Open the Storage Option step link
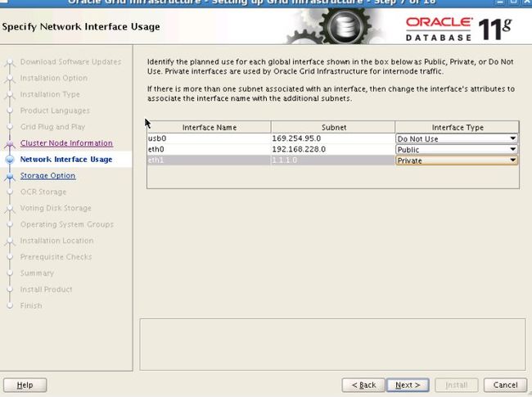Screen dimensions: 532x397 click(47, 176)
